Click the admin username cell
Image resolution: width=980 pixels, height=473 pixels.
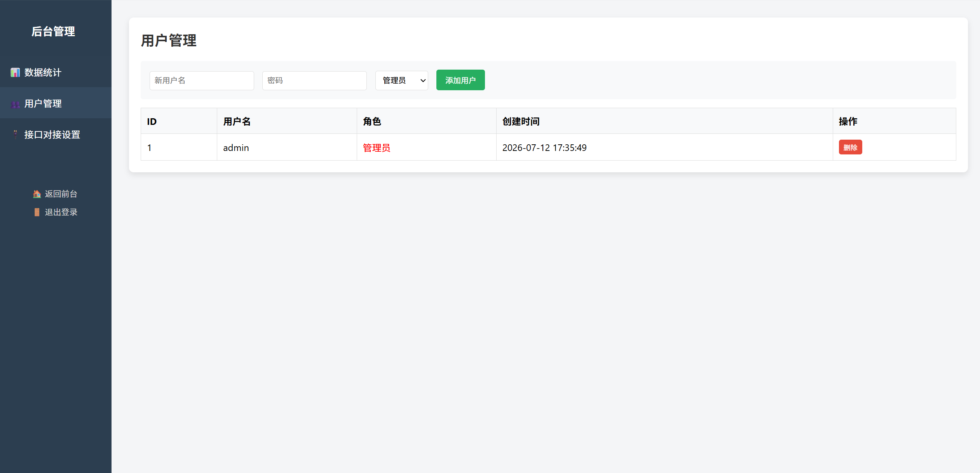click(287, 147)
